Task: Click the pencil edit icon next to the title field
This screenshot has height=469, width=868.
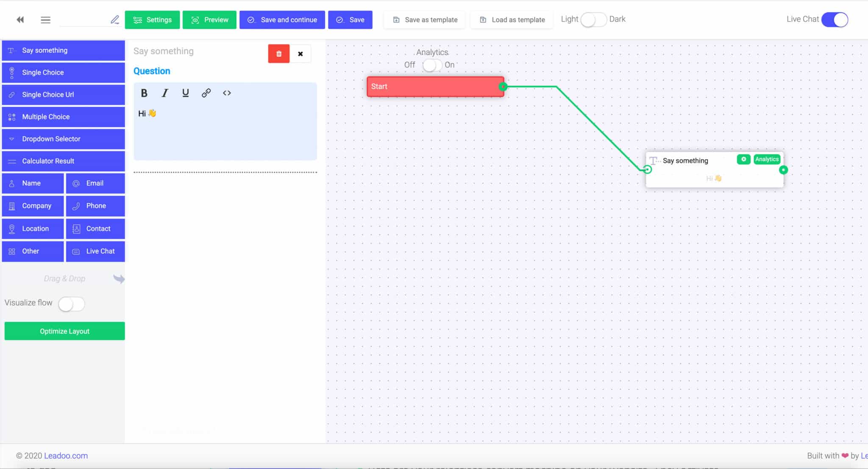Action: pyautogui.click(x=114, y=19)
